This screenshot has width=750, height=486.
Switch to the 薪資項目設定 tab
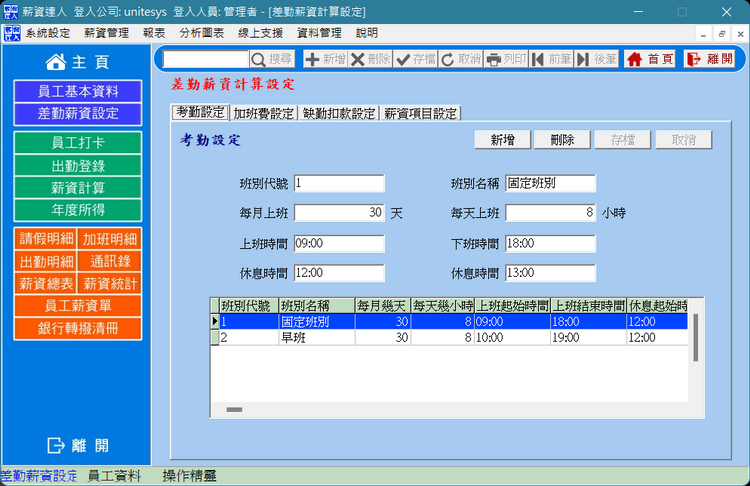[x=420, y=113]
